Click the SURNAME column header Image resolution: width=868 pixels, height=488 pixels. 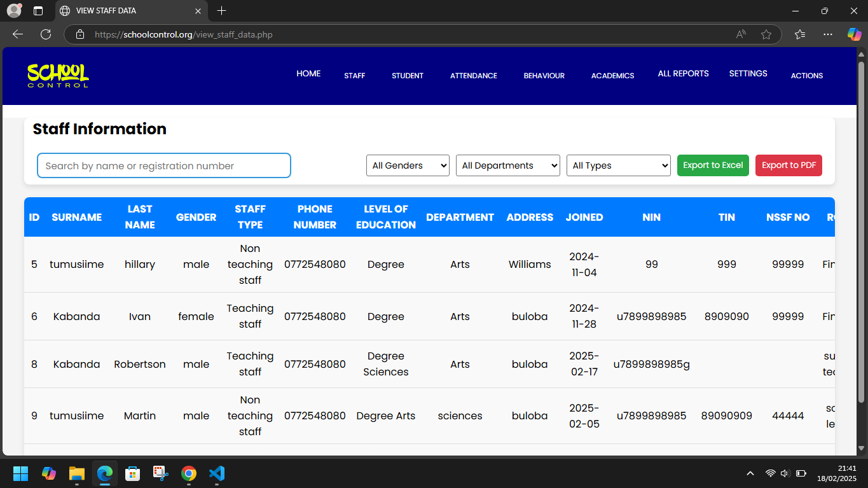(x=77, y=217)
